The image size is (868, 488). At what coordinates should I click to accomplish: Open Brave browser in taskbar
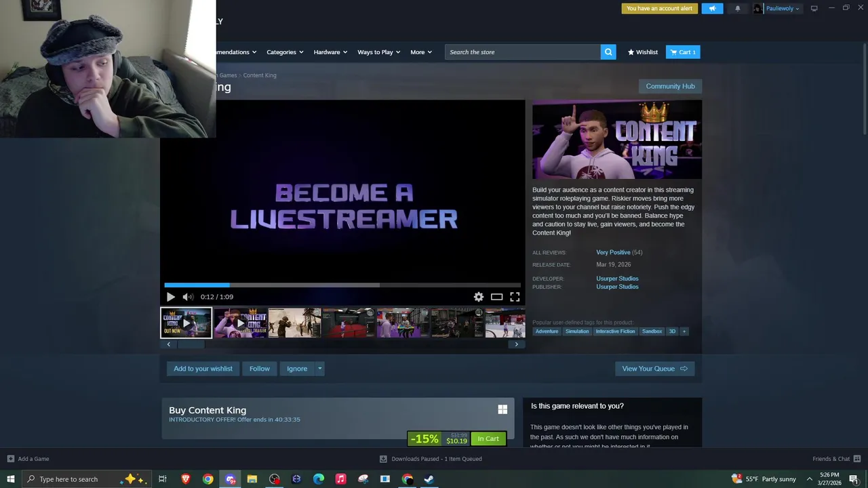pos(185,479)
